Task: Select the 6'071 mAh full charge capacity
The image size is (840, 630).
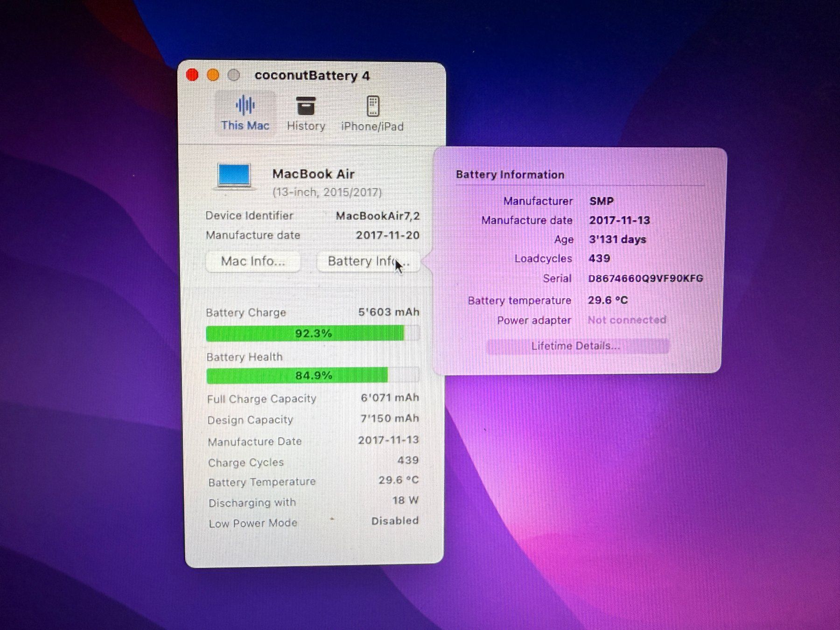Action: (x=390, y=398)
